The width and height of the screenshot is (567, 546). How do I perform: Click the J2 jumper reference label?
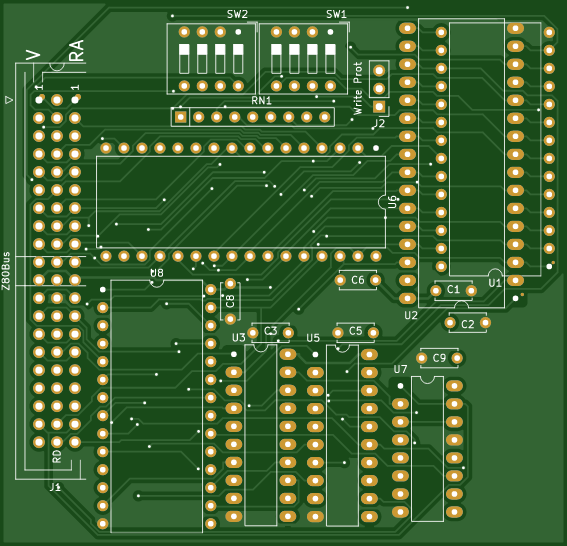coord(379,123)
